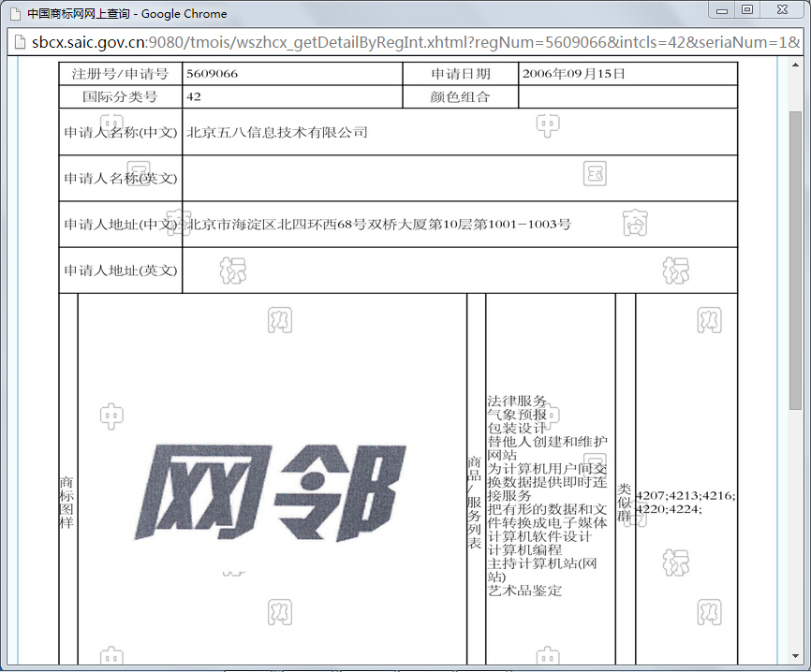Select the international class value 42
Screen dimensions: 811x672
[194, 96]
